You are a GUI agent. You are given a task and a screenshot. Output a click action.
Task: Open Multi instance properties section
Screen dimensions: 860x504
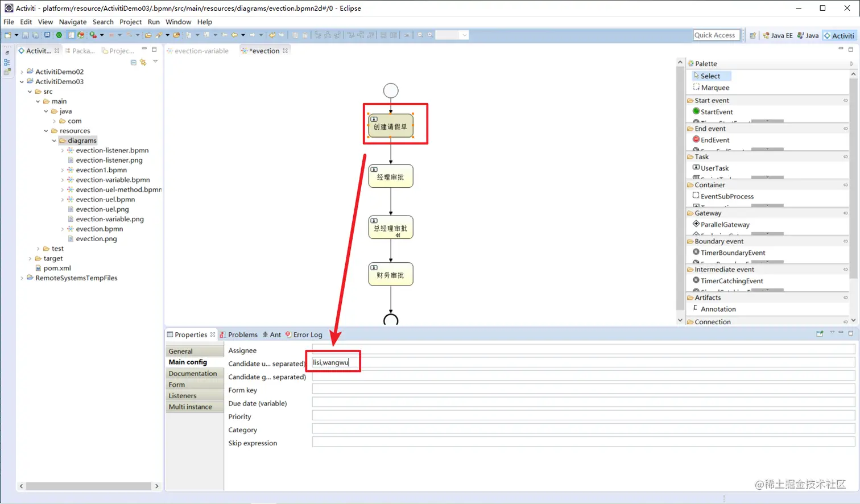point(195,407)
